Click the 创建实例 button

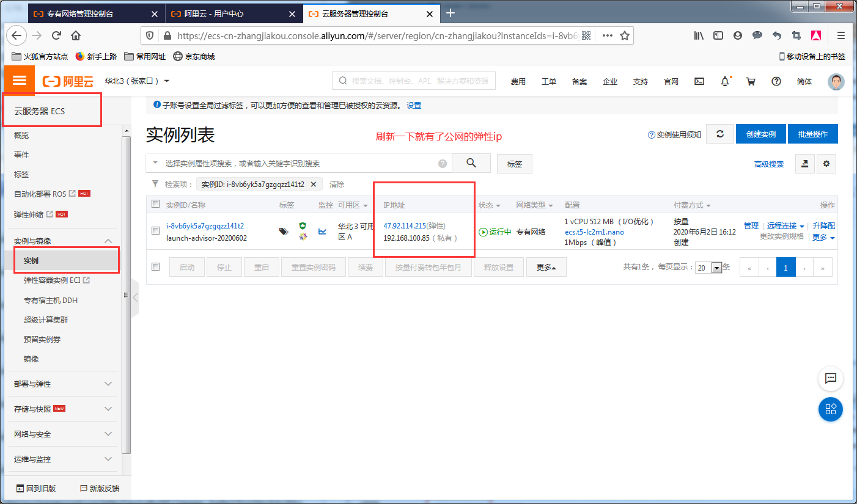pyautogui.click(x=760, y=133)
